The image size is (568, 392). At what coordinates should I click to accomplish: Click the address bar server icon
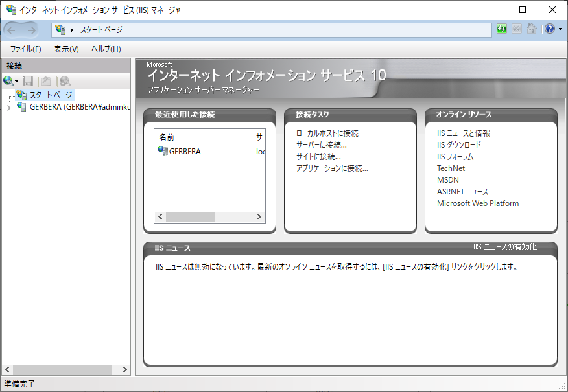60,30
